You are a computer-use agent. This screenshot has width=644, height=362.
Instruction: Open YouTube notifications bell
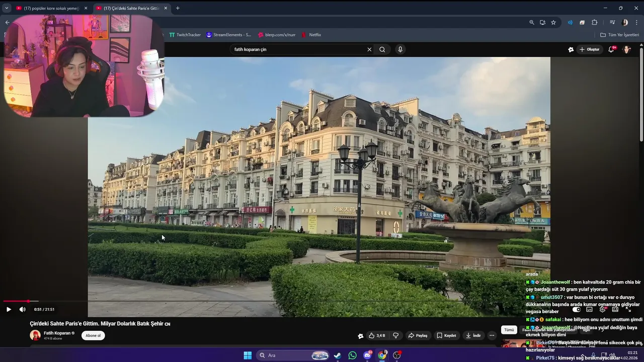click(x=611, y=49)
